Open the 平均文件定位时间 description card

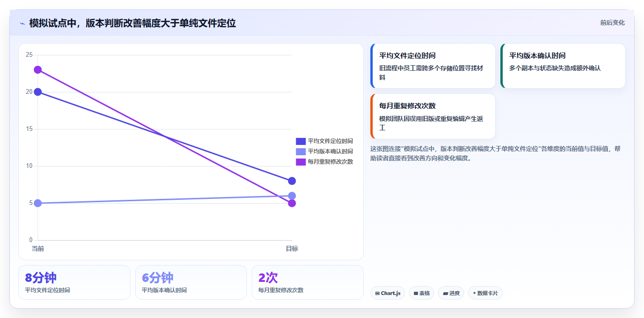[x=433, y=66]
